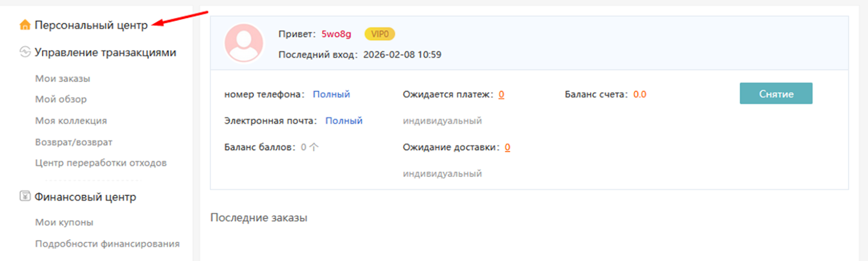Click индивидуальный under Ожидание доставки

(x=442, y=174)
